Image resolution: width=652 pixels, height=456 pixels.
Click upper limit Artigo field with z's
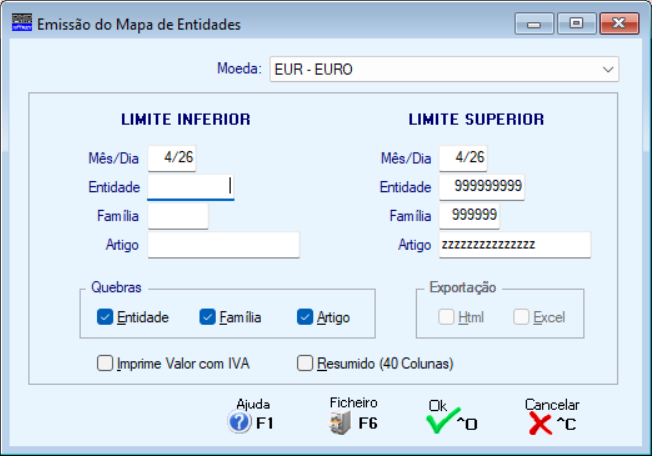(513, 244)
